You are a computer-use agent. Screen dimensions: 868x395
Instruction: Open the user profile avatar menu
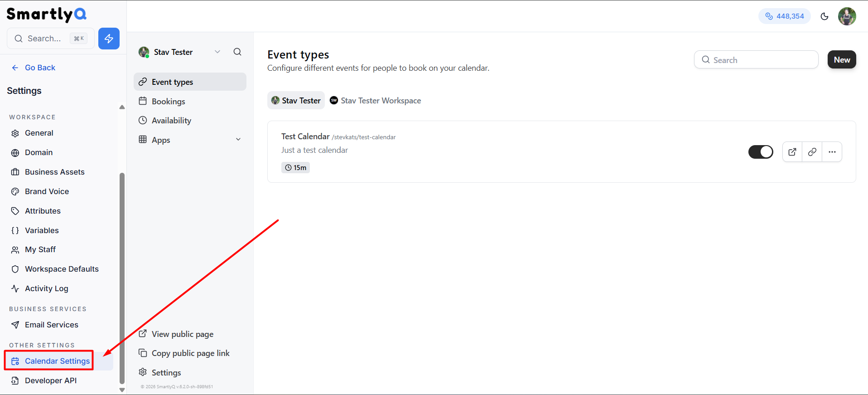tap(847, 16)
